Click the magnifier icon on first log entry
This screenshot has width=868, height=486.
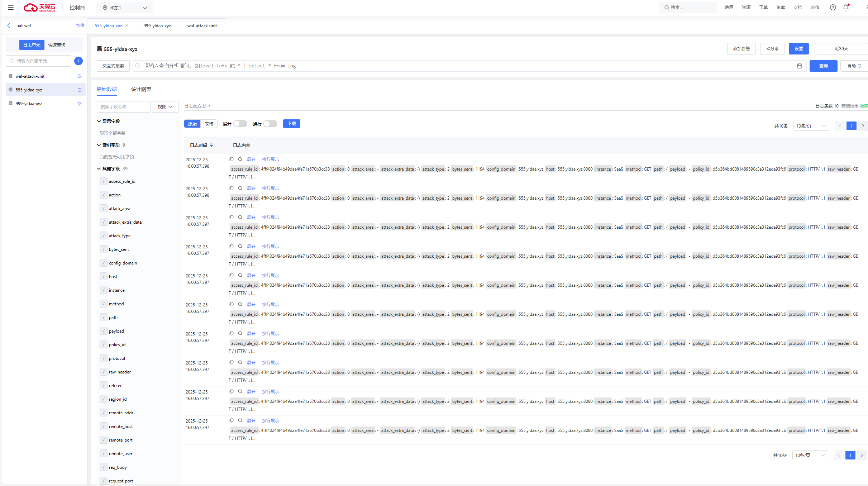coord(240,159)
